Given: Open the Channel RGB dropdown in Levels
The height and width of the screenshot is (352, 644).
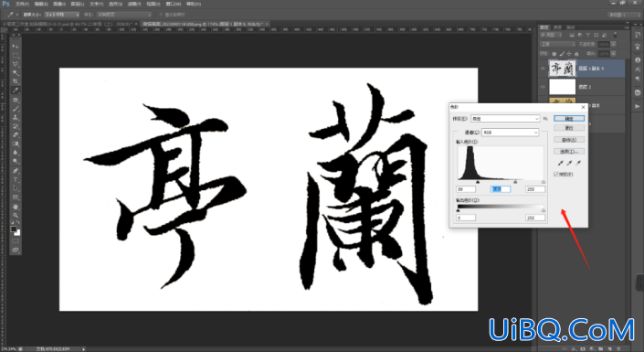Looking at the screenshot, I should [x=510, y=133].
